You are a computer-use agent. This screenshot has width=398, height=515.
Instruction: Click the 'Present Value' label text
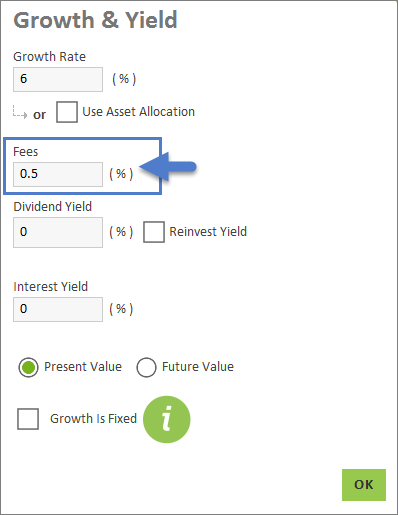(83, 367)
